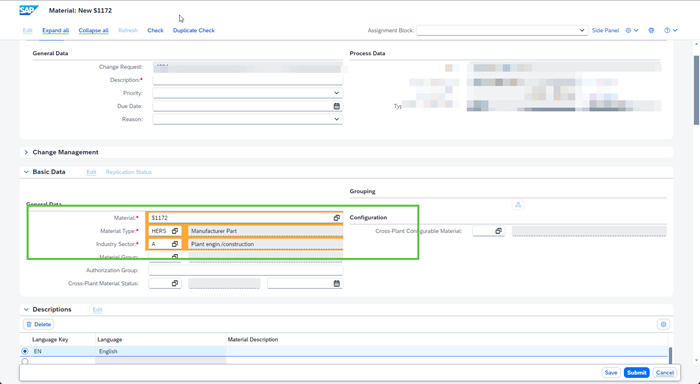
Task: Select the EN English row radio button
Action: pos(25,351)
